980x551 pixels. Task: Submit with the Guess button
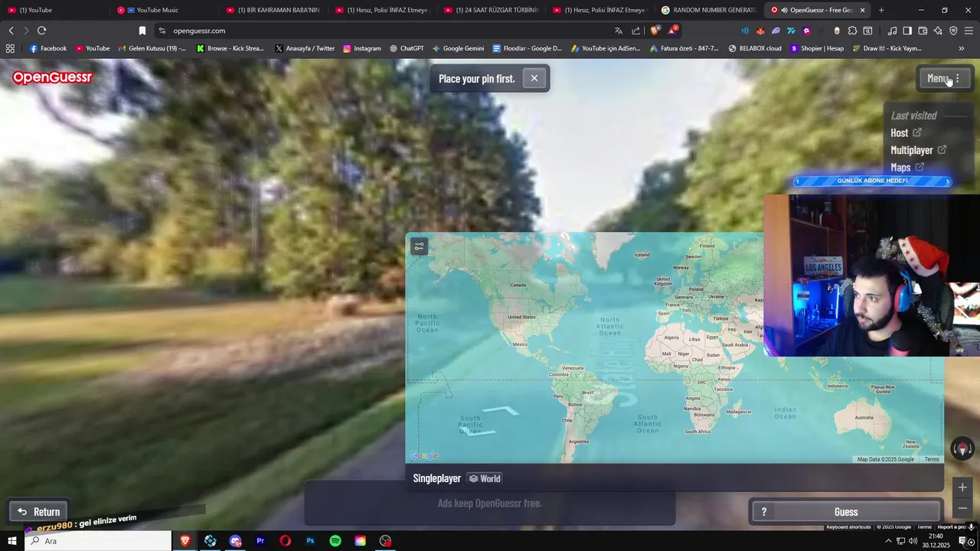[x=846, y=512]
